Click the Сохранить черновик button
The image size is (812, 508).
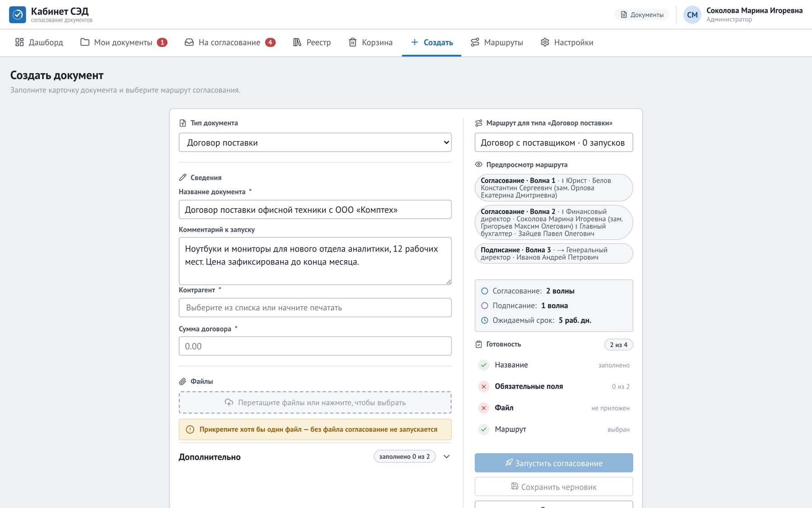click(x=554, y=487)
